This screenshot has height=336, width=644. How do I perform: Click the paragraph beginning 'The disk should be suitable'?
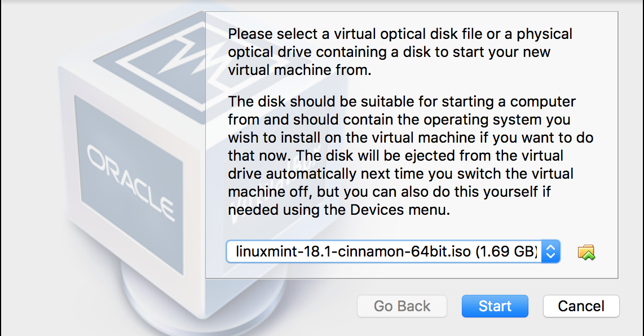(x=411, y=155)
